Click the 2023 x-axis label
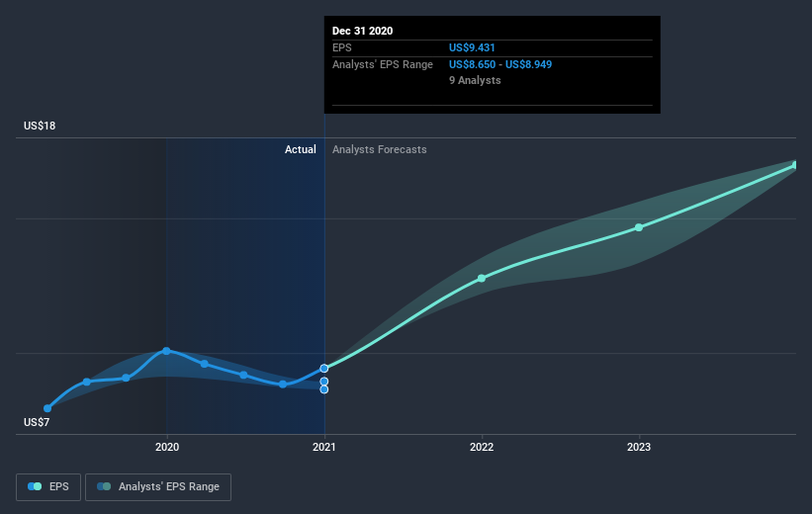Screen dimensions: 812x514 point(639,447)
